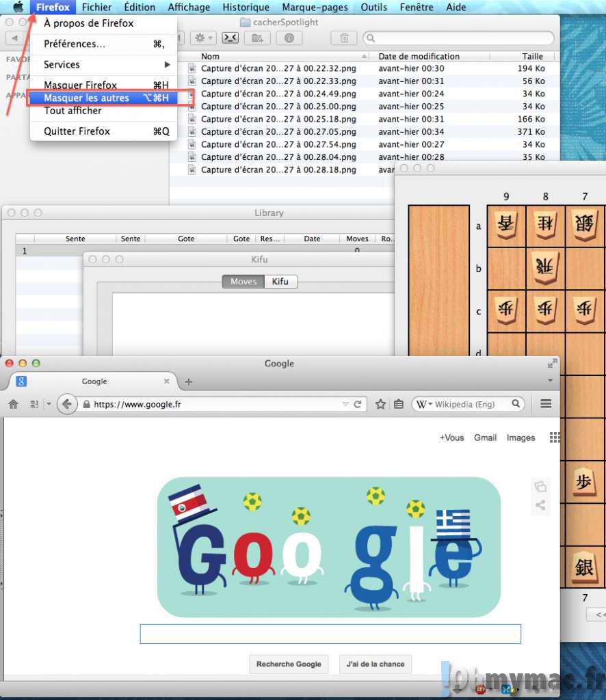Click the doodle share icon
Viewport: 606px width, 700px height.
point(540,505)
